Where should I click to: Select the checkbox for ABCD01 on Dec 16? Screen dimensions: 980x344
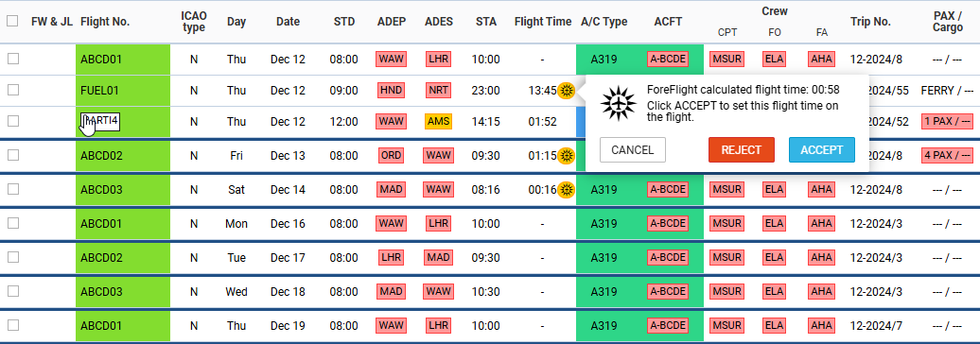pos(13,223)
